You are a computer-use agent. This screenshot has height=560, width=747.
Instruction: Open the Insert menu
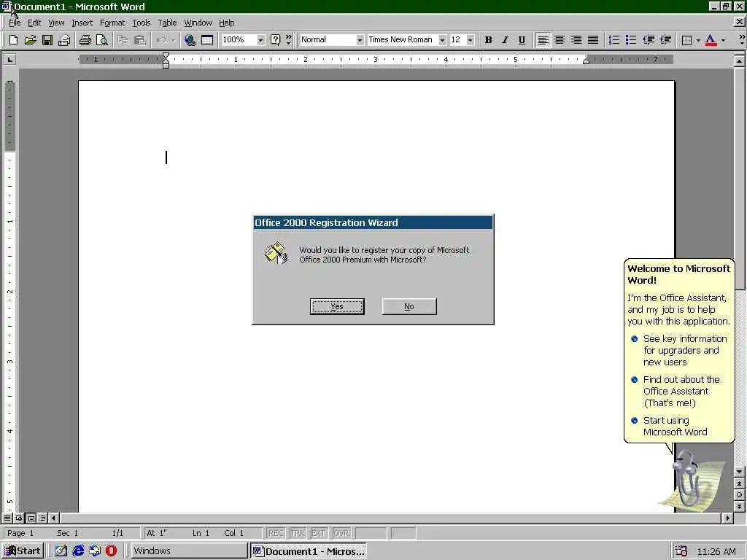coord(82,23)
